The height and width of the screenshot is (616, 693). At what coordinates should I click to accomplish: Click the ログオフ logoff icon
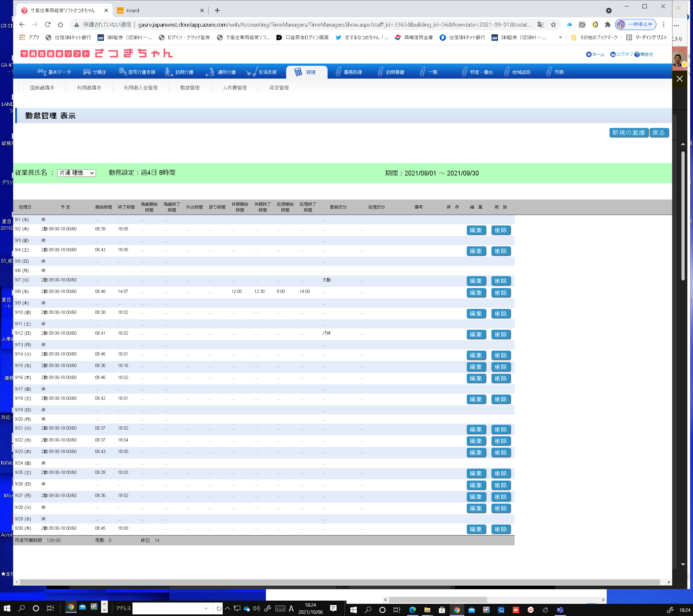613,55
